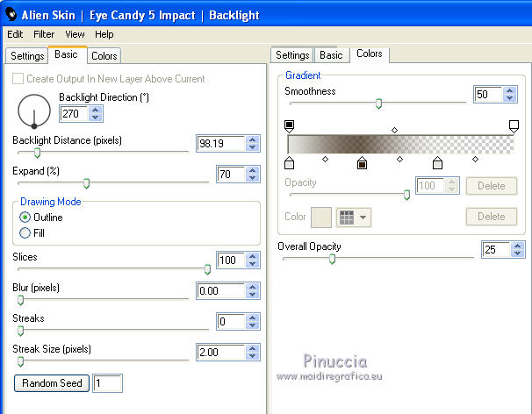Click the Backlight Distance 98.19 field
The width and height of the screenshot is (532, 414).
pyautogui.click(x=221, y=144)
